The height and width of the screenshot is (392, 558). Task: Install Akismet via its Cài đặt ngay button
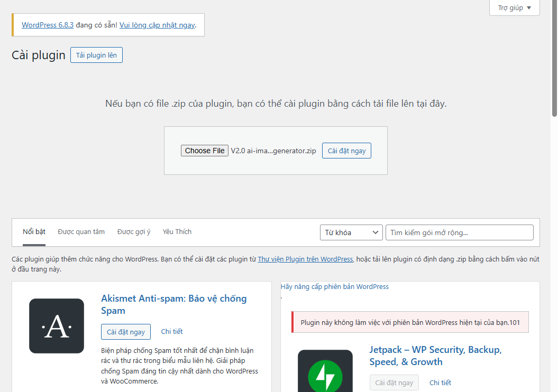(x=125, y=331)
